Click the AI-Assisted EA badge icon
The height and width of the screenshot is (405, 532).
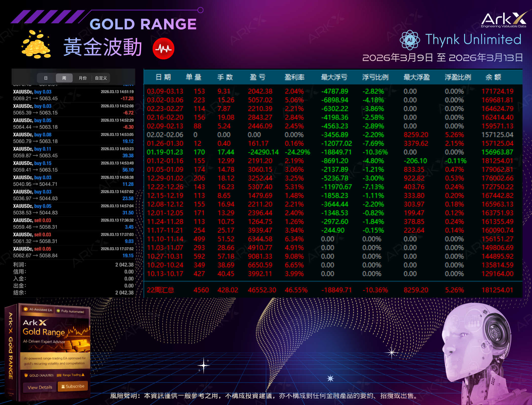(26, 309)
